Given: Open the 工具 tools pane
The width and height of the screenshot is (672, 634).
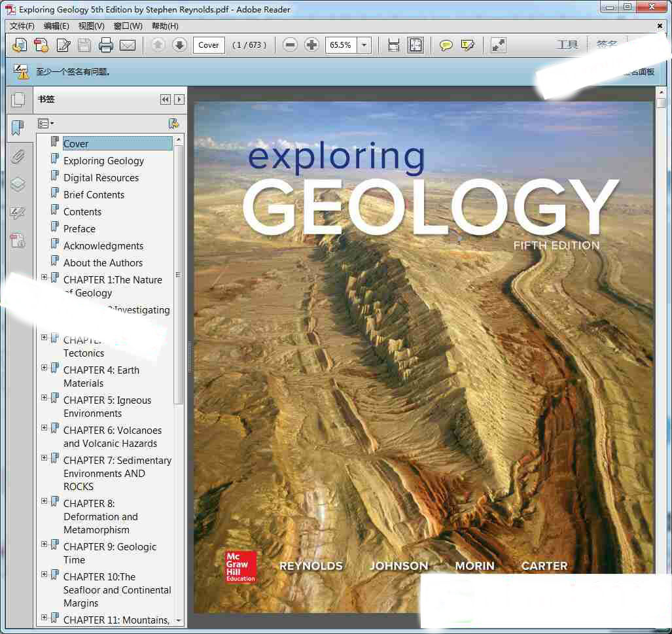Looking at the screenshot, I should point(567,44).
